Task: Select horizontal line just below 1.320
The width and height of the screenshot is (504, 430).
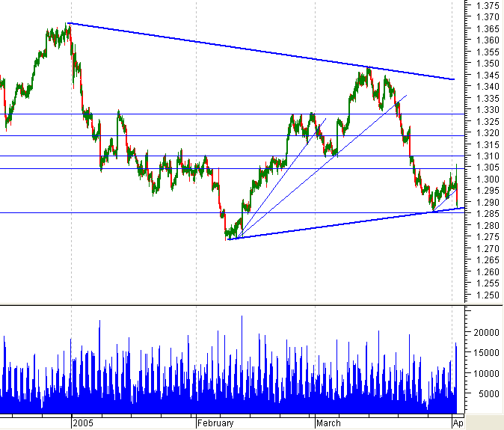Action: pos(232,136)
